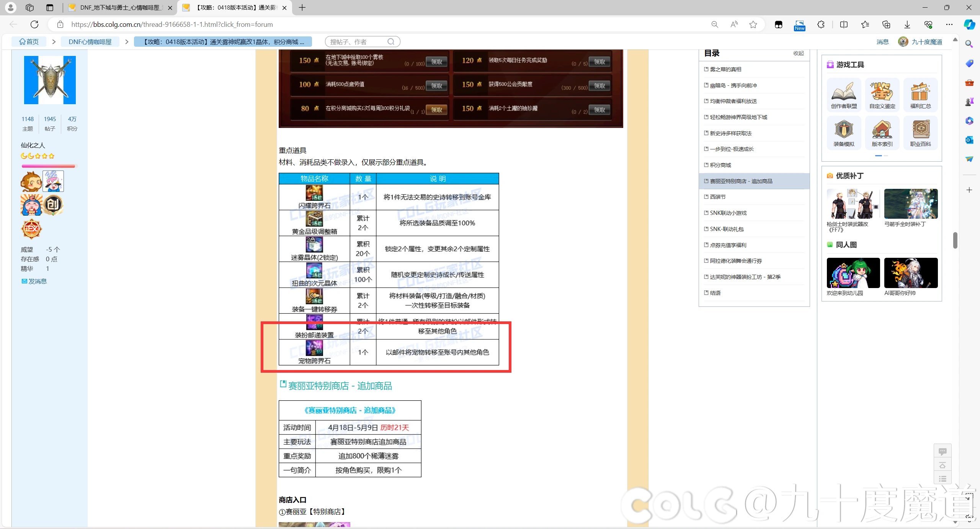Screen dimensions: 980x529
Task: Open the 欢迎来到幼儿园 fan art thumbnail
Action: [x=853, y=273]
